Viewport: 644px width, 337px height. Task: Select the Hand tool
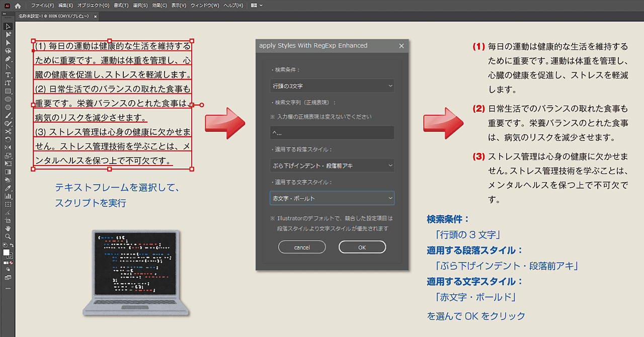[7, 228]
